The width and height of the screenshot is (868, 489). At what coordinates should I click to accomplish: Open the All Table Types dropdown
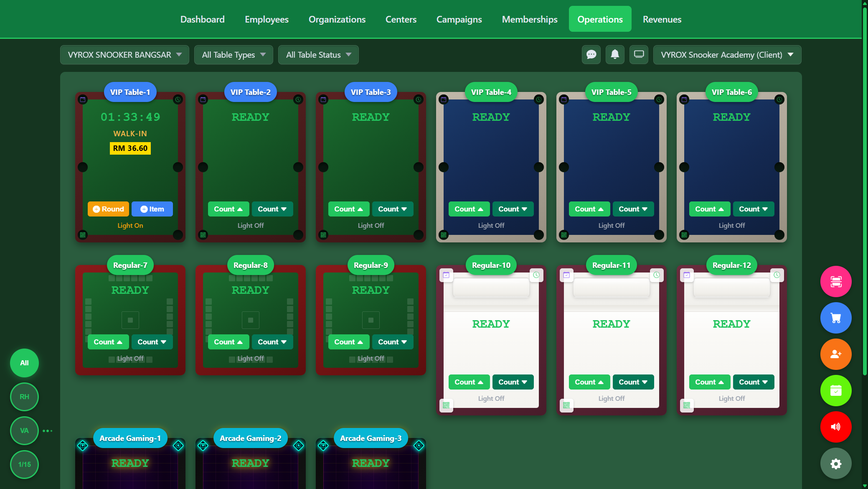pos(233,55)
